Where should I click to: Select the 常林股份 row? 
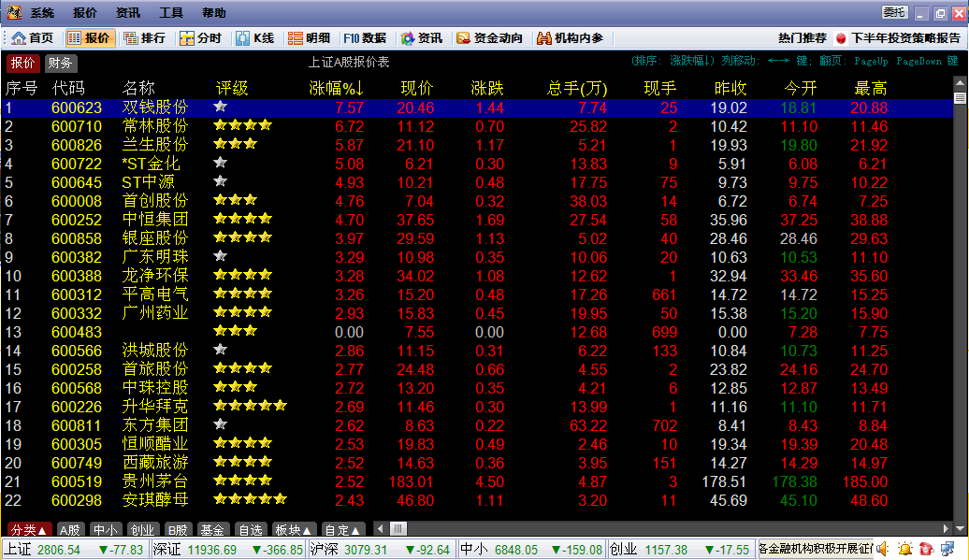click(476, 126)
